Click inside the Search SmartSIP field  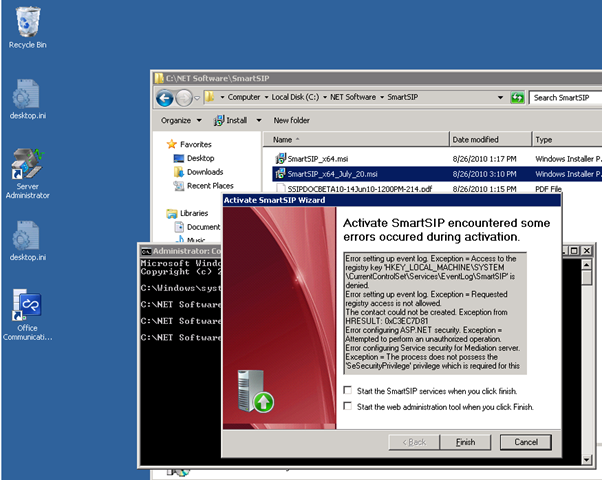pos(565,98)
